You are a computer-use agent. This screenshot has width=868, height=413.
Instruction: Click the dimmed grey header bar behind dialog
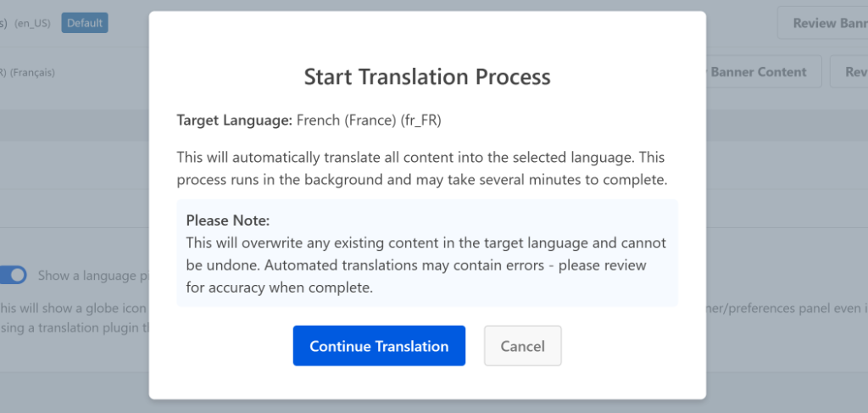(75, 127)
